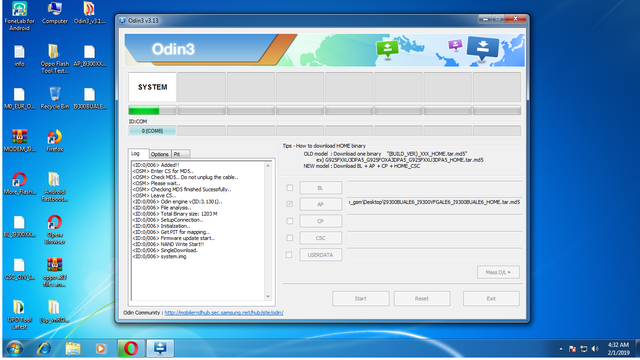
Task: Open Internet Explorer from taskbar
Action: click(44, 349)
